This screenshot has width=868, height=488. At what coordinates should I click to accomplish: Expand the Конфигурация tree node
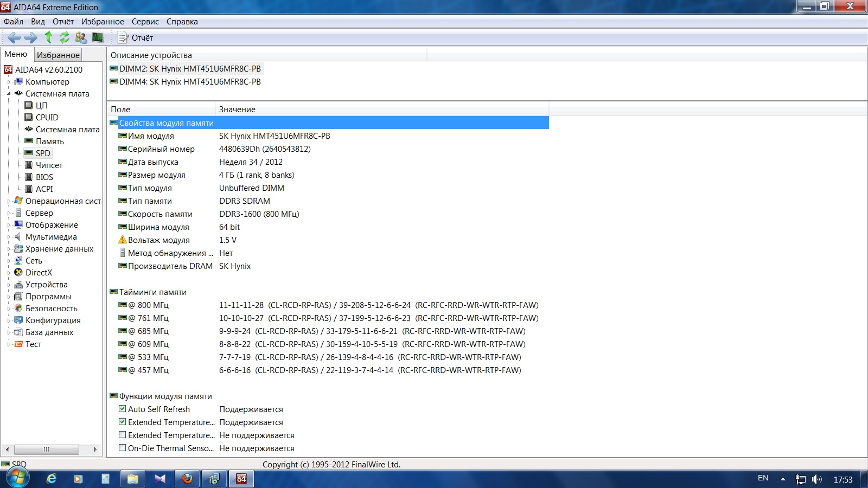9,320
